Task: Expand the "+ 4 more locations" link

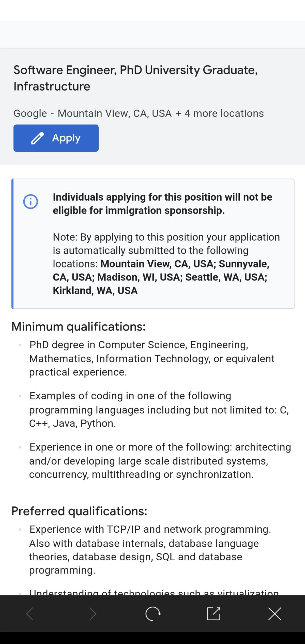Action: pyautogui.click(x=220, y=113)
